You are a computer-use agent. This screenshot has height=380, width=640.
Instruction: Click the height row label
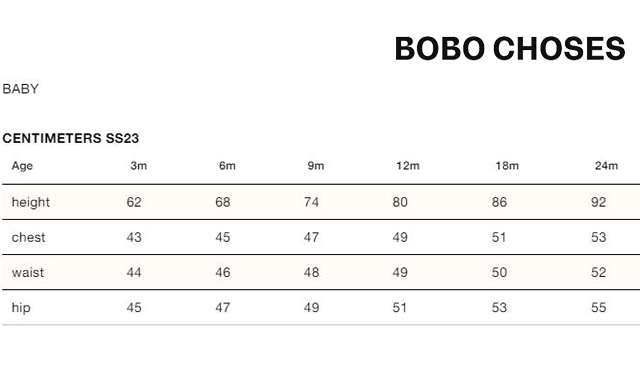tap(31, 202)
